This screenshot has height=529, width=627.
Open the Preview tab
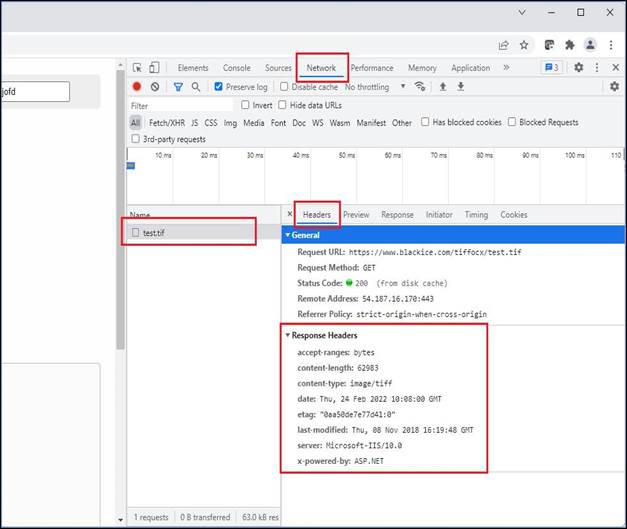tap(356, 215)
